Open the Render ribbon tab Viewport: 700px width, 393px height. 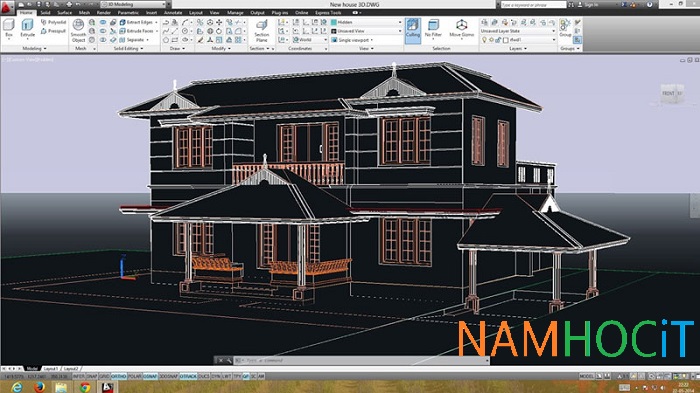[x=104, y=13]
